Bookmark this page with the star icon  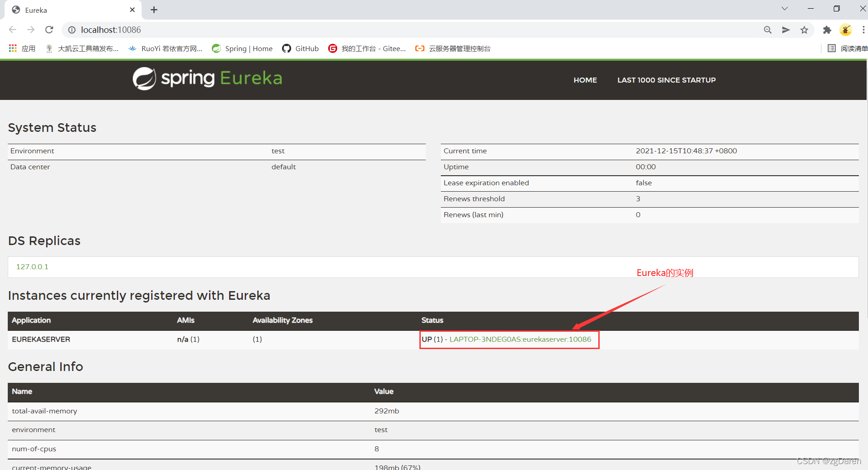804,30
